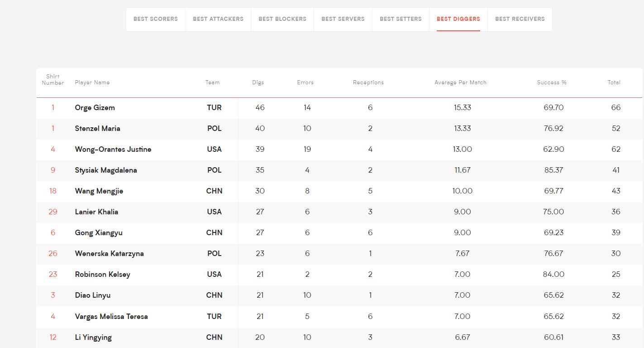Viewport: 644px width, 348px height.
Task: Click Li Yingying's player name
Action: [x=93, y=338]
